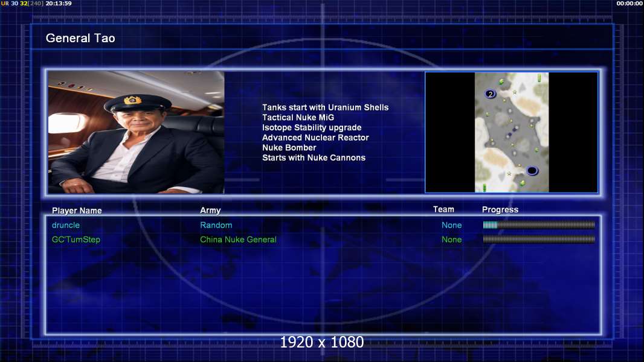Click 'Tanks start with Uranium Shells' line
644x362 pixels.
pyautogui.click(x=325, y=107)
